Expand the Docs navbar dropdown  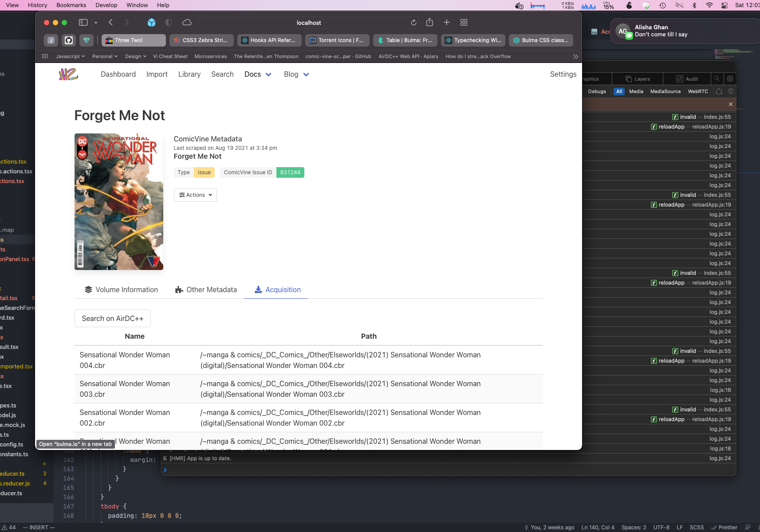click(258, 74)
